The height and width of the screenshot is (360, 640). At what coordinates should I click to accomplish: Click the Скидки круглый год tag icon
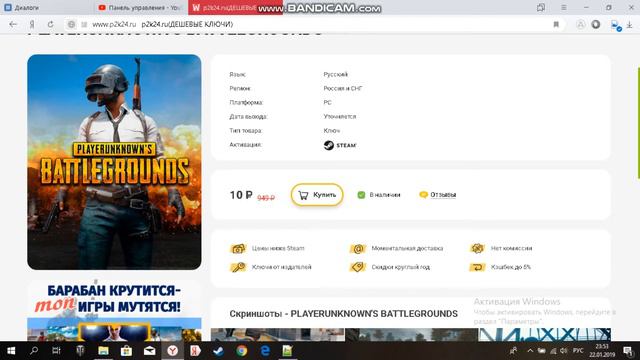358,267
